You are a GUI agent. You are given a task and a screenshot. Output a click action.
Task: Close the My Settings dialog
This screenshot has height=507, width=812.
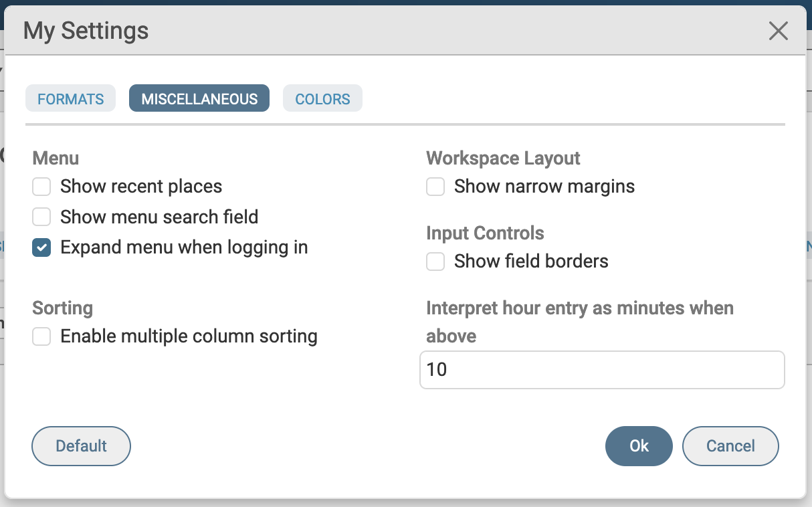[x=778, y=31]
